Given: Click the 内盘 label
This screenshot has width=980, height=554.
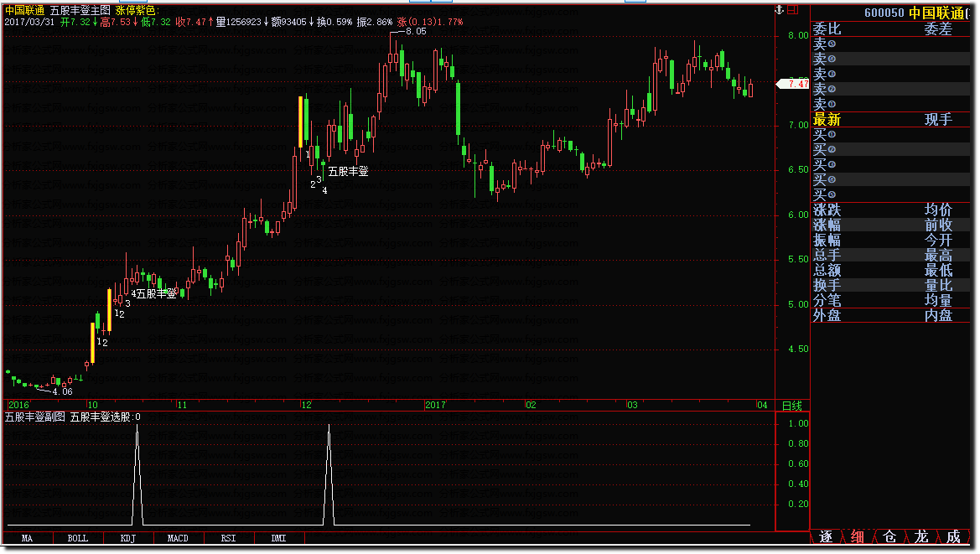Looking at the screenshot, I should 938,315.
